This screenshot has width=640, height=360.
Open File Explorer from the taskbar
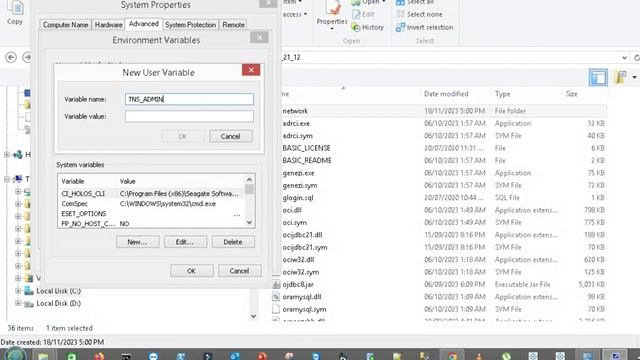[43, 355]
